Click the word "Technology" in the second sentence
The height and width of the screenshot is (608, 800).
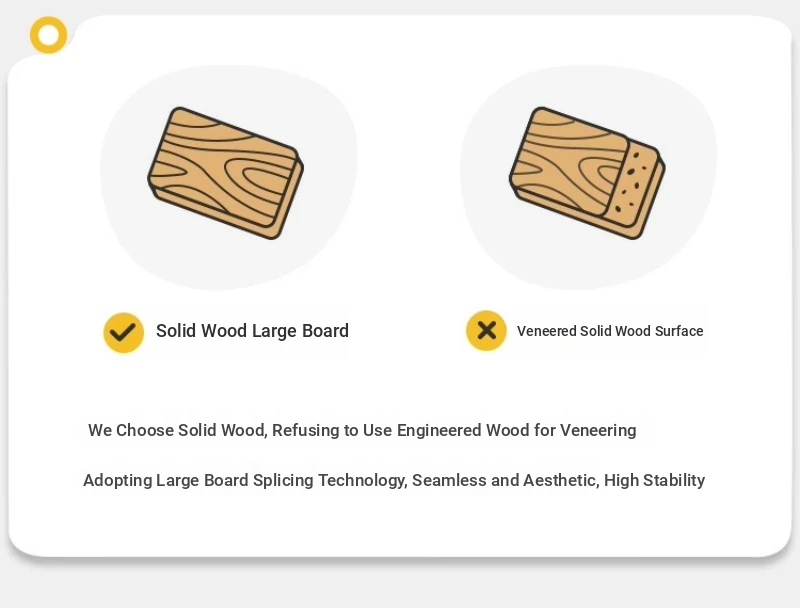click(362, 480)
